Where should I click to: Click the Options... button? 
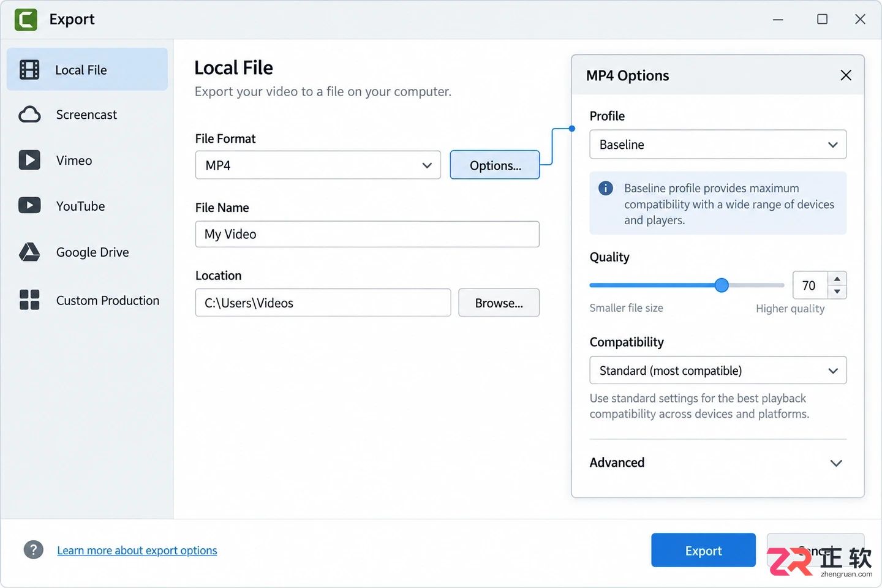495,165
